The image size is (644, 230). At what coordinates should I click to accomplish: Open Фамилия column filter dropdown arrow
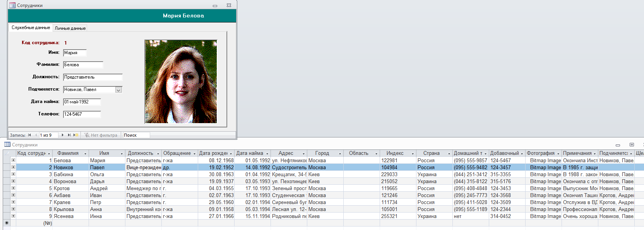86,154
